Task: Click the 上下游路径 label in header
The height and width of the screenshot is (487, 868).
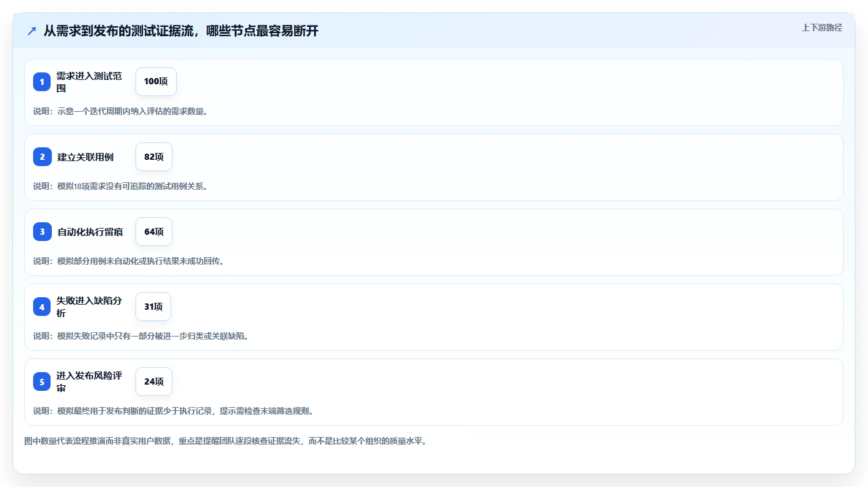Action: pyautogui.click(x=822, y=27)
